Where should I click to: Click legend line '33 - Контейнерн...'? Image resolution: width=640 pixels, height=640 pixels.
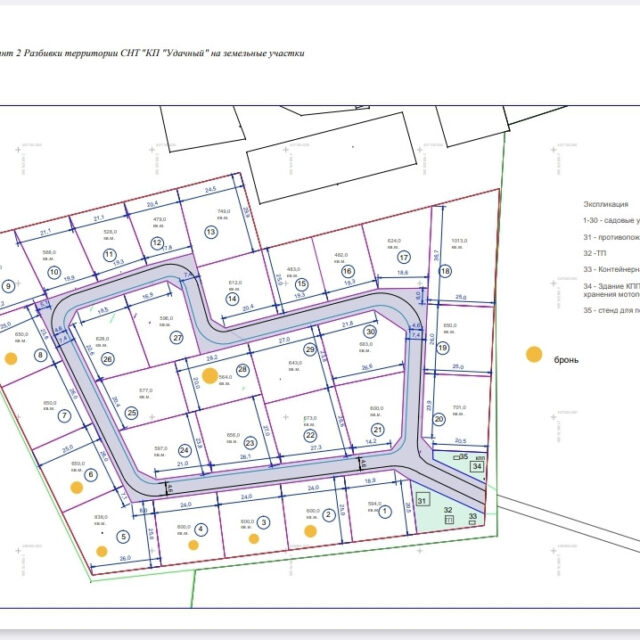(611, 270)
